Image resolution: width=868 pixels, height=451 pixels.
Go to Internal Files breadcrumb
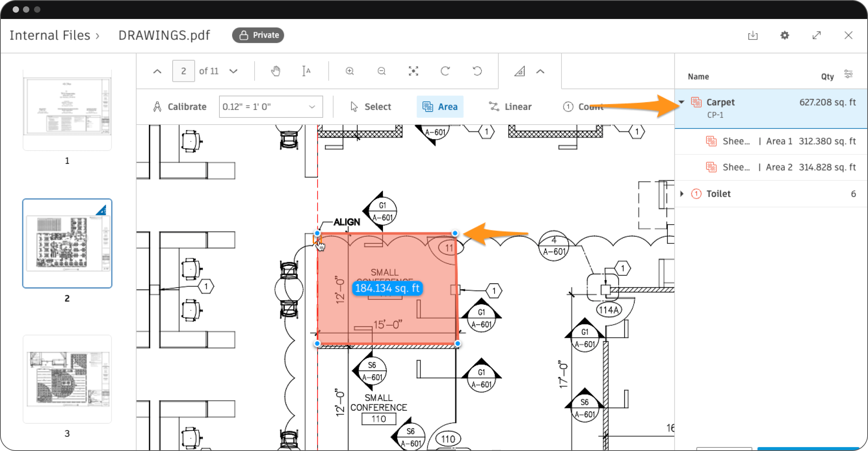pos(50,36)
